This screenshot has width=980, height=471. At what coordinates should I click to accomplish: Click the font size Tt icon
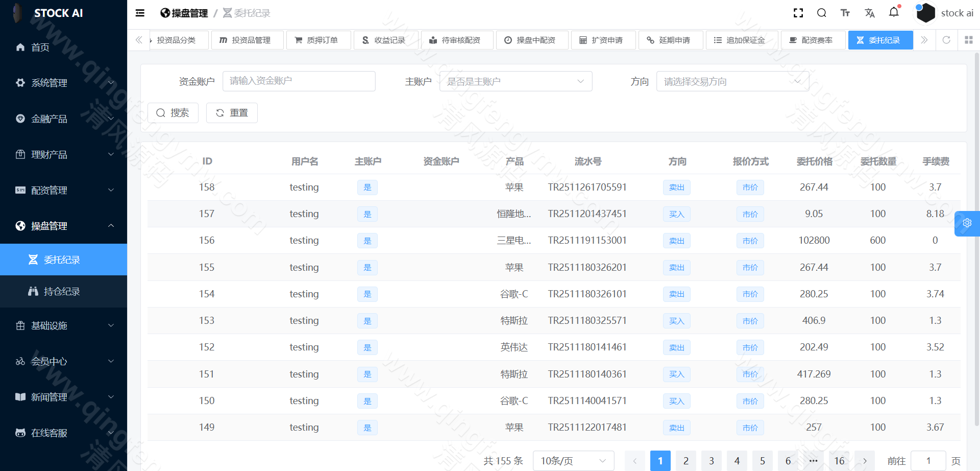pyautogui.click(x=845, y=13)
